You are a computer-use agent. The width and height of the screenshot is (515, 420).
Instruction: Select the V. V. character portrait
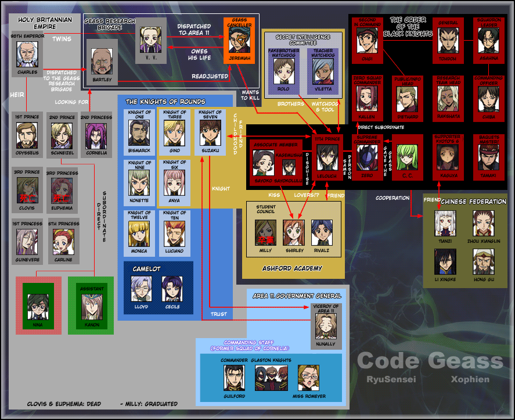(x=150, y=40)
